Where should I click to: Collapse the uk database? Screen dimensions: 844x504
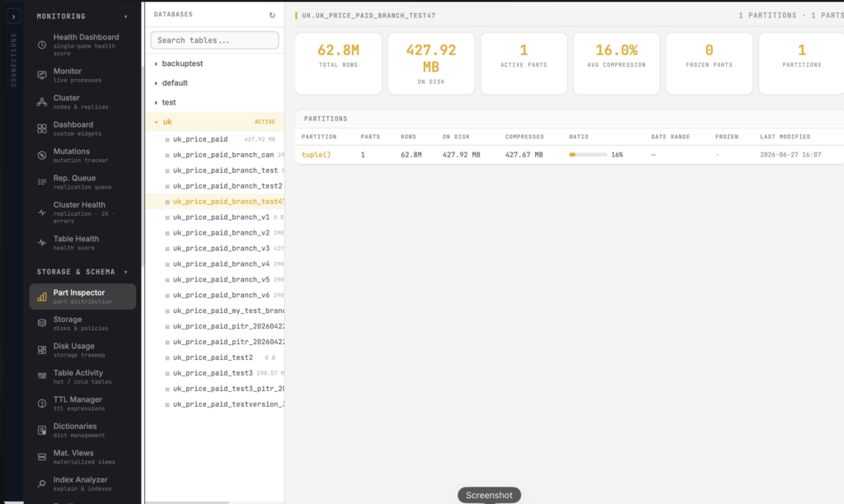156,122
